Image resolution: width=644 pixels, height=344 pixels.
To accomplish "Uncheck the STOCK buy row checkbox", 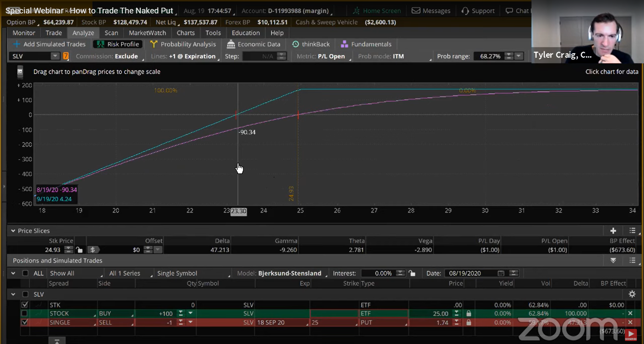I will coord(24,313).
